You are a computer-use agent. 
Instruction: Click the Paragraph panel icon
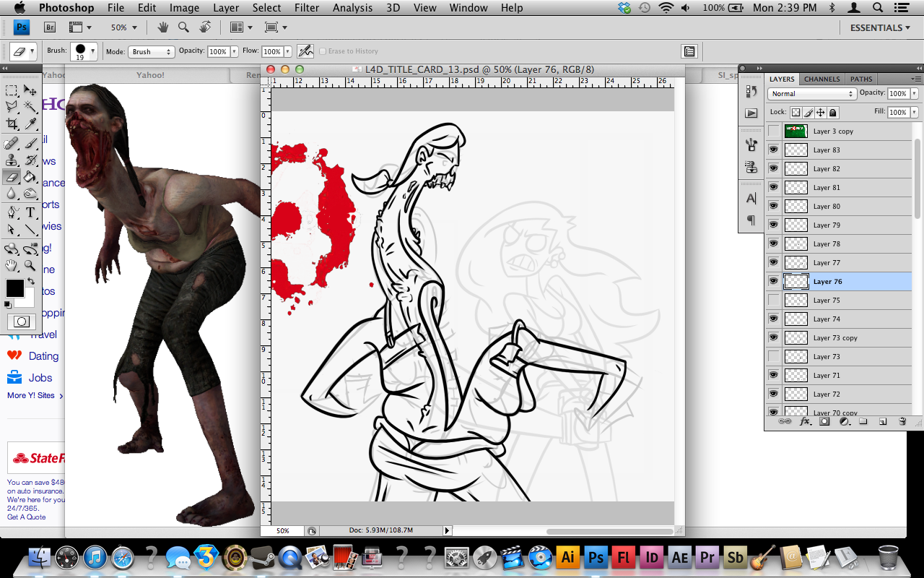[x=751, y=220]
